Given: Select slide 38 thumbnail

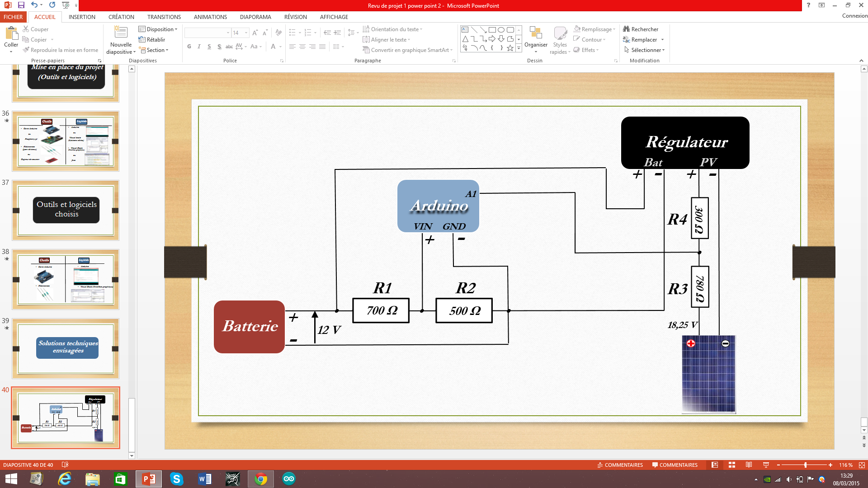Looking at the screenshot, I should 66,279.
